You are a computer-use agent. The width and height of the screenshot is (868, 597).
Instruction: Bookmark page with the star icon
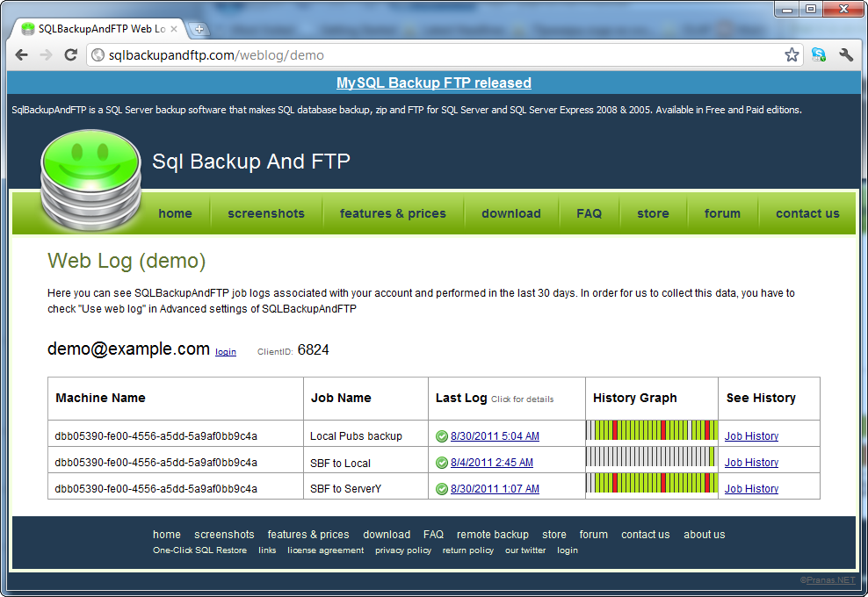point(792,54)
